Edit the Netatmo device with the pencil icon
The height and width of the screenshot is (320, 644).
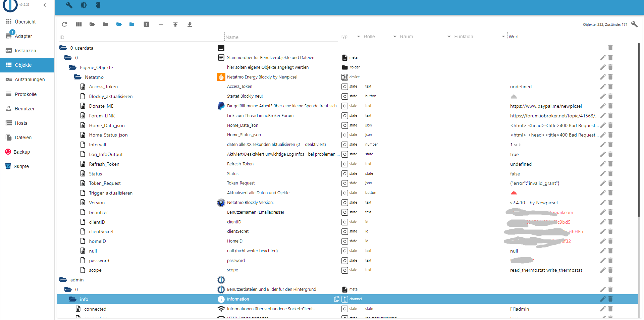coord(603,77)
